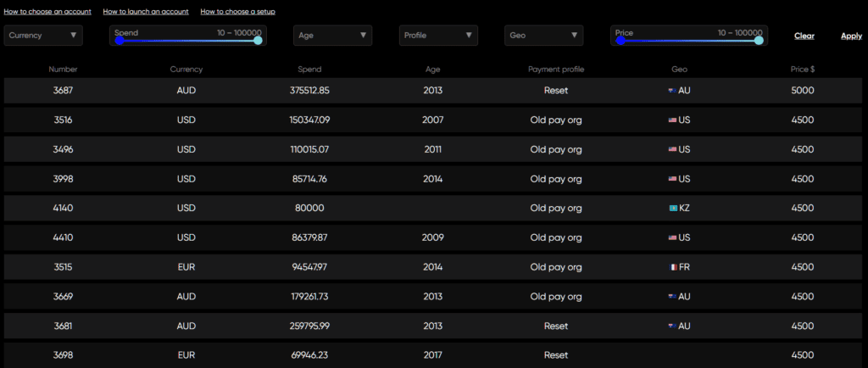Click the Kazakhstan flag in row 4140
This screenshot has width=868, height=368.
click(672, 209)
